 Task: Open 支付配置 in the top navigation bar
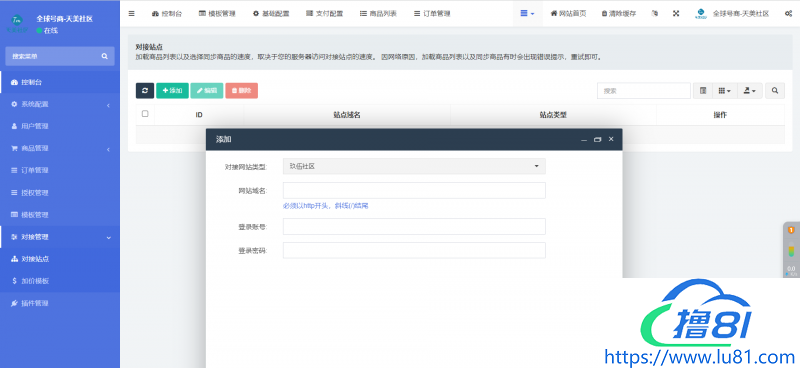tap(324, 14)
